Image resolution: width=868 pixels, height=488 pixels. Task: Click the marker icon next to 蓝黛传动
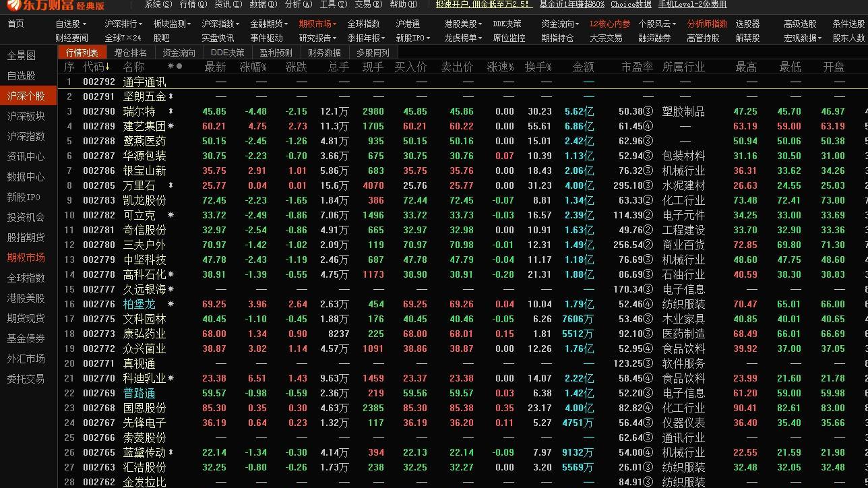click(x=170, y=452)
